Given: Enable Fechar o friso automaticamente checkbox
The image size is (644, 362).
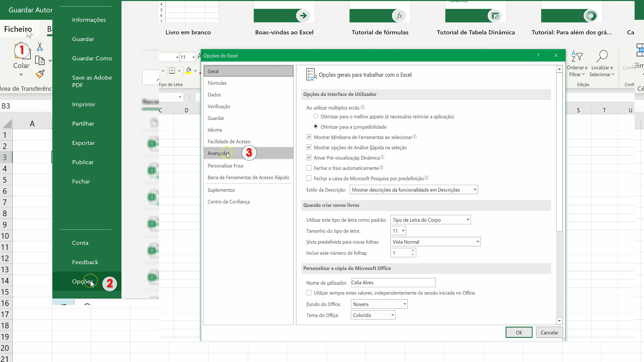Looking at the screenshot, I should coord(309,168).
